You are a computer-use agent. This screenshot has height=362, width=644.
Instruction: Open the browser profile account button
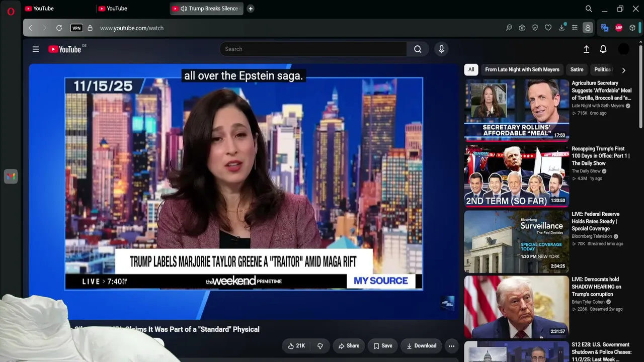tap(588, 28)
